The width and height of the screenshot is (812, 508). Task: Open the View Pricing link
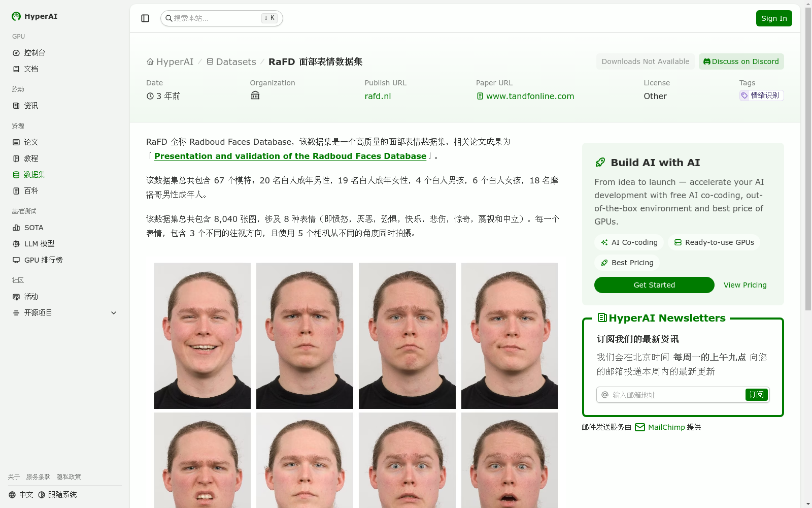745,285
